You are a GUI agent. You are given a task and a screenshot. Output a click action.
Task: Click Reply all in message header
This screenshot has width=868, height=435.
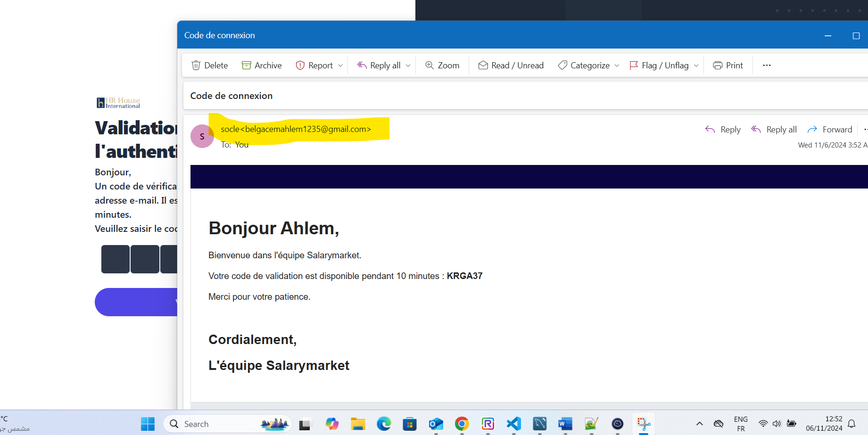774,130
